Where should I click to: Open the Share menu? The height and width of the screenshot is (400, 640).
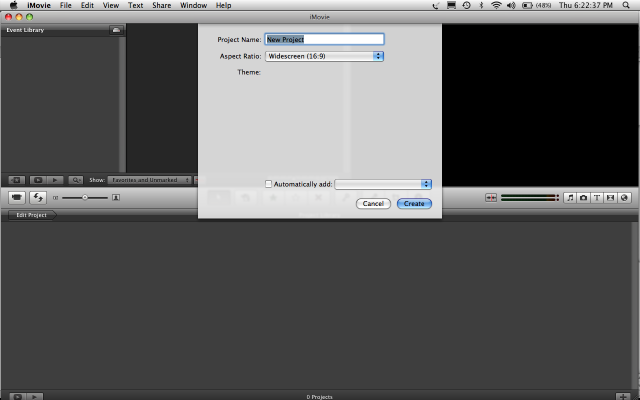(x=162, y=5)
